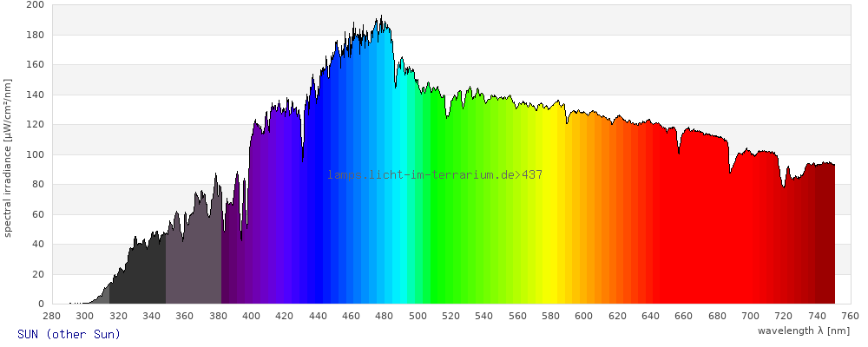
Task: Click the 280 tick on the wavelength axis
Action: coord(51,316)
